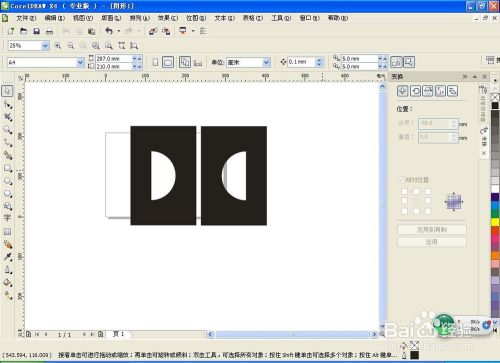This screenshot has height=363, width=500.
Task: Open the 视图 (View) menu
Action: [x=83, y=18]
